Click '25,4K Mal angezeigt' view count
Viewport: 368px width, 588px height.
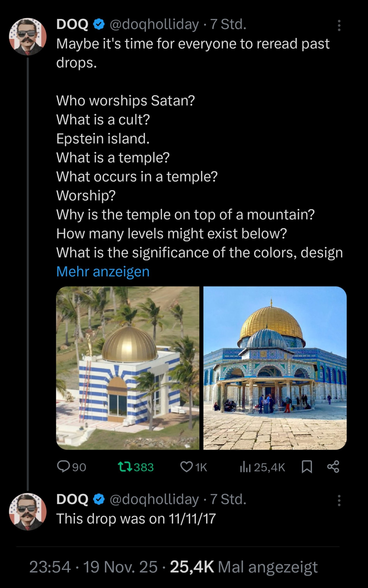click(244, 567)
